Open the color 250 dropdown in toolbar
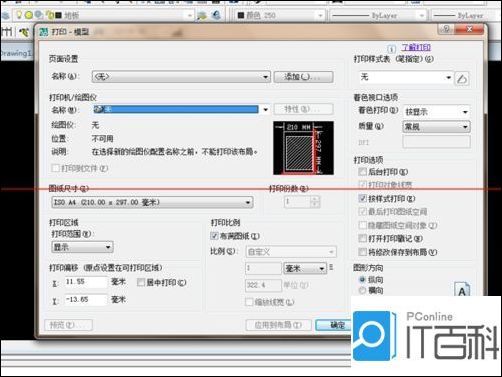Screen dimensions: 502x377 (x=281, y=15)
